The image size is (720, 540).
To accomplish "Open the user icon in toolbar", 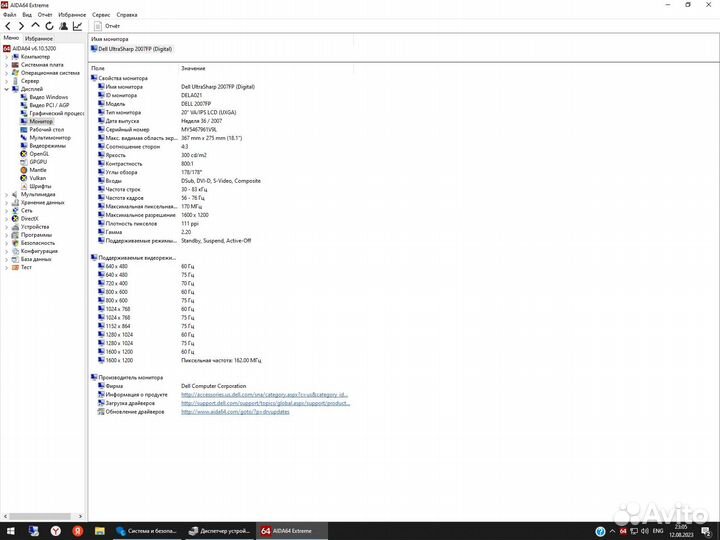I will pos(63,26).
